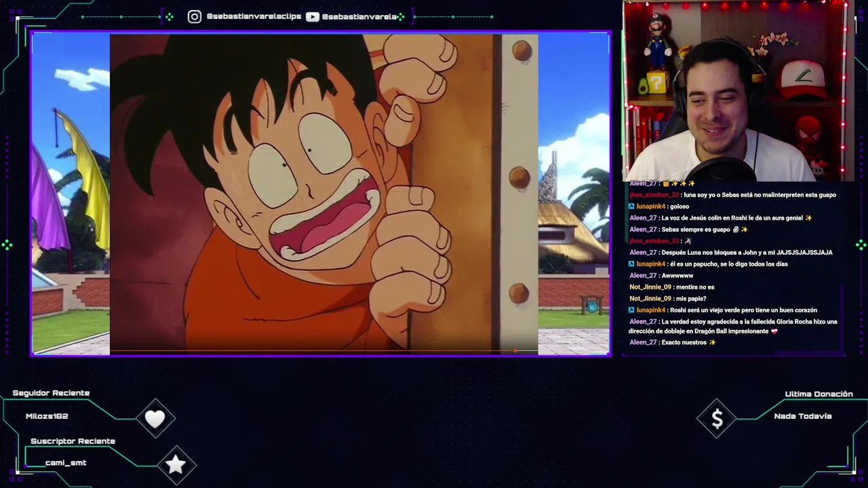Click username lunapink4 in 'goloso' message

[x=651, y=207]
